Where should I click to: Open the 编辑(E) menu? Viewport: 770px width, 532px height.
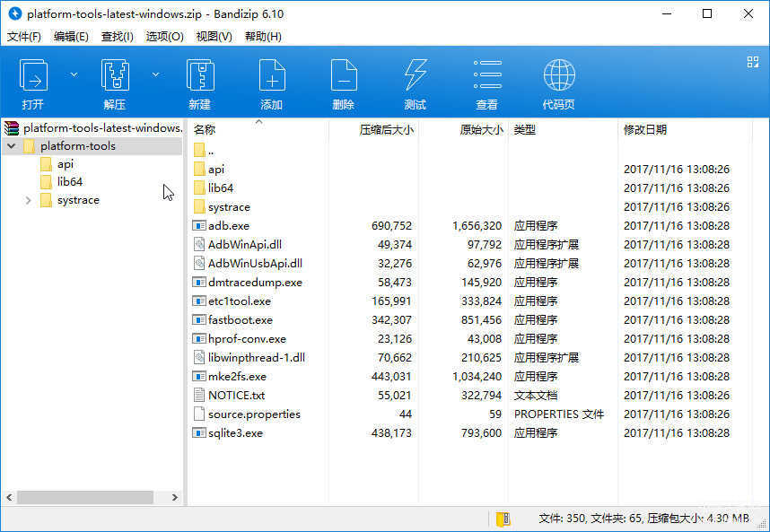(x=71, y=37)
